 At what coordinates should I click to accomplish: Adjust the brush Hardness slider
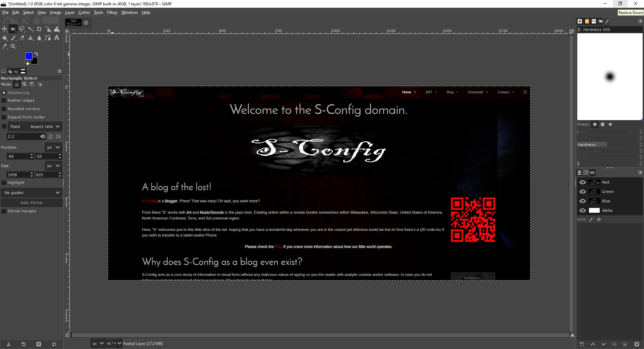click(x=608, y=145)
